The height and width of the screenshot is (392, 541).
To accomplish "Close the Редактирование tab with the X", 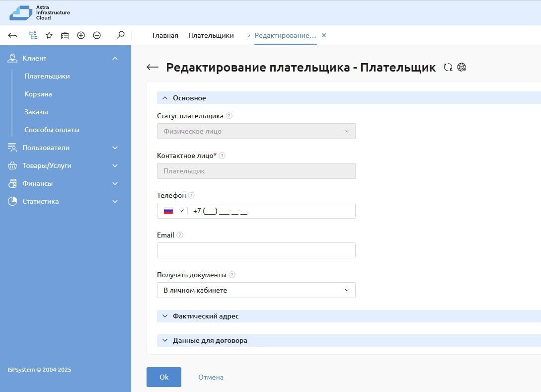I will click(324, 35).
